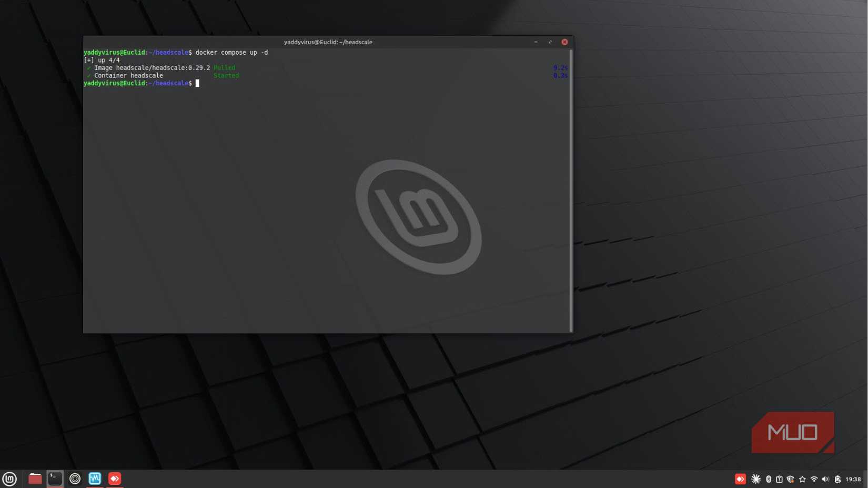Open the blue system monitor panel icon
Screen dimensions: 868x488
(95, 479)
